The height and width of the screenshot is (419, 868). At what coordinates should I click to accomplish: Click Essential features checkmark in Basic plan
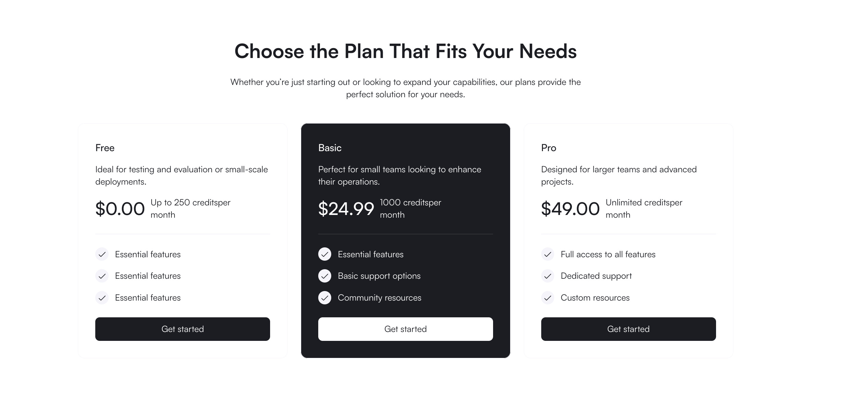point(324,255)
